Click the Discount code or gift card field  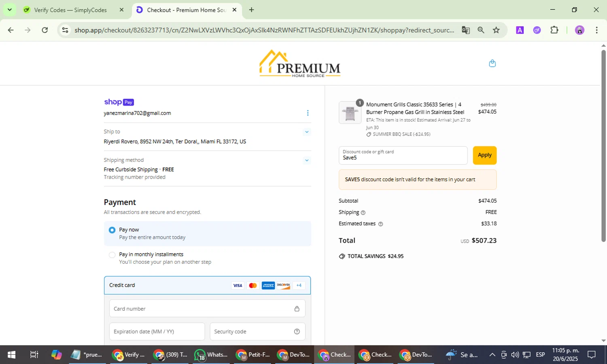tap(403, 155)
